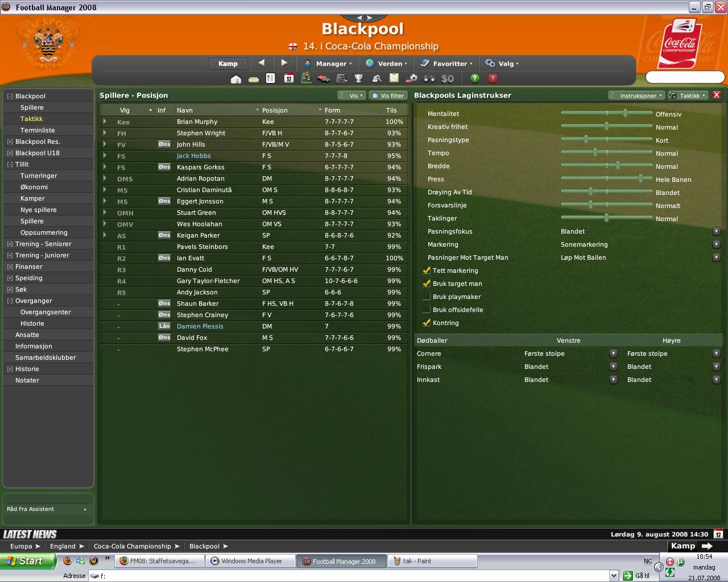Open the Instruksjoner menu
Screen dimensions: 728x582
[636, 95]
